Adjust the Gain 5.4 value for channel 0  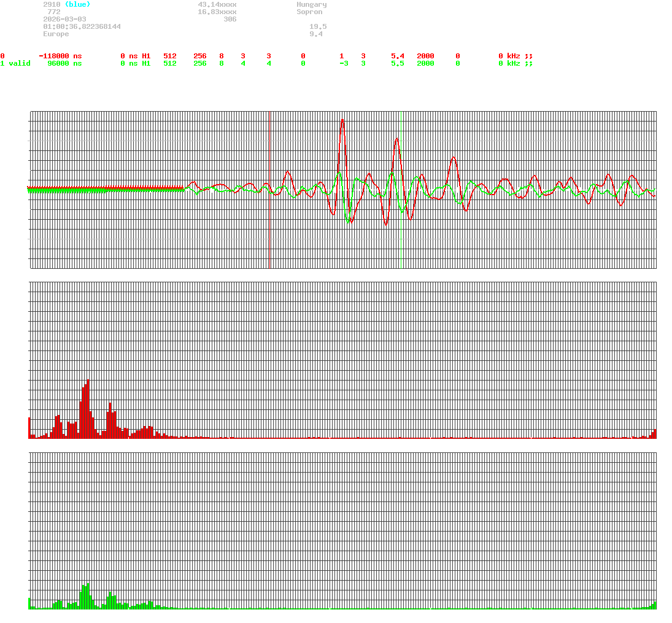[x=396, y=56]
